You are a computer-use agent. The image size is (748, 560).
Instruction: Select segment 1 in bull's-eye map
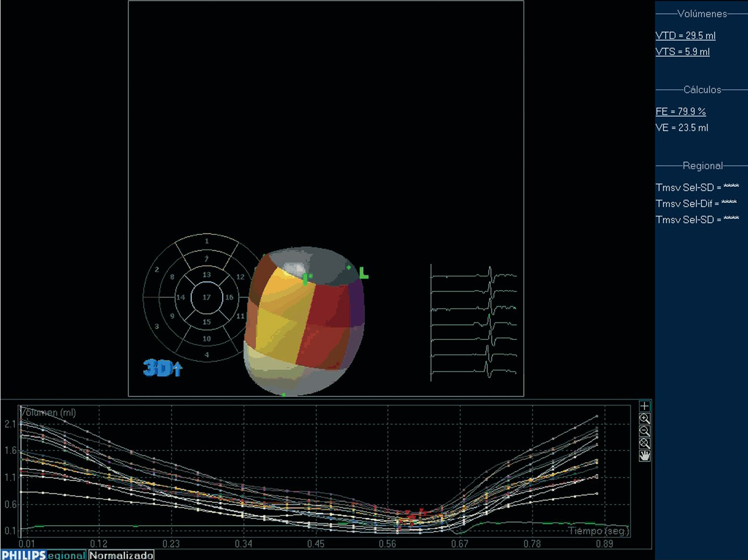207,241
